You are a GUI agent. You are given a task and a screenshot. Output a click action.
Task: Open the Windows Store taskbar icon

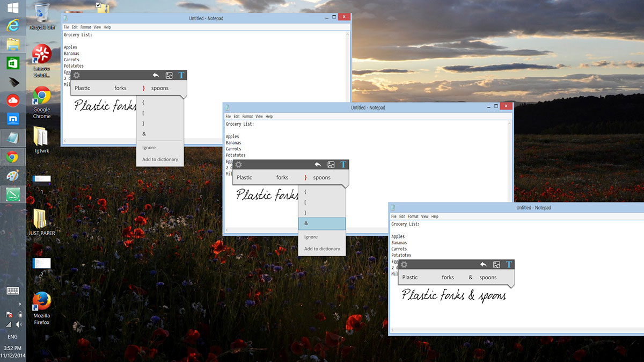pyautogui.click(x=13, y=63)
